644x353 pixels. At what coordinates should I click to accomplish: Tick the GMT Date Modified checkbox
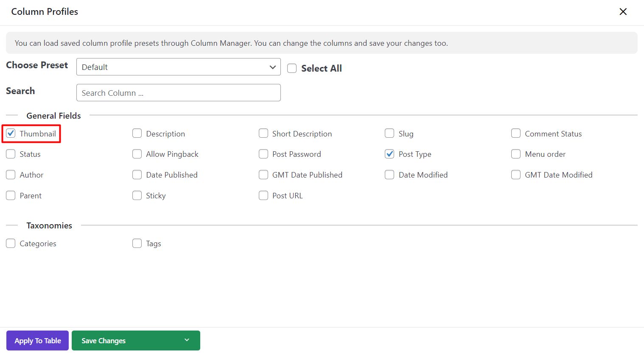[516, 175]
